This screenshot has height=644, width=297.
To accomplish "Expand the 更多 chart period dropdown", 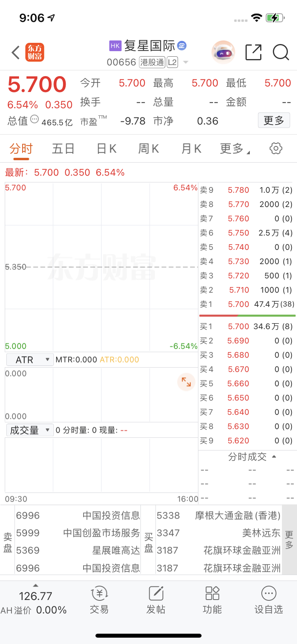I will 235,149.
